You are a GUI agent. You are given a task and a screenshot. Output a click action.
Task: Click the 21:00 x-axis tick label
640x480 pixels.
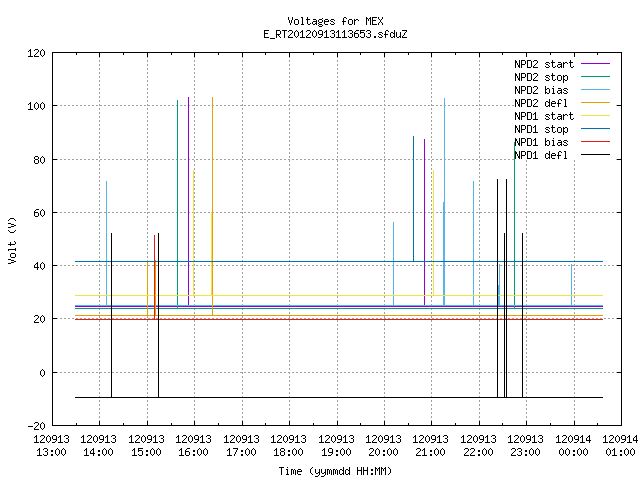coord(431,446)
